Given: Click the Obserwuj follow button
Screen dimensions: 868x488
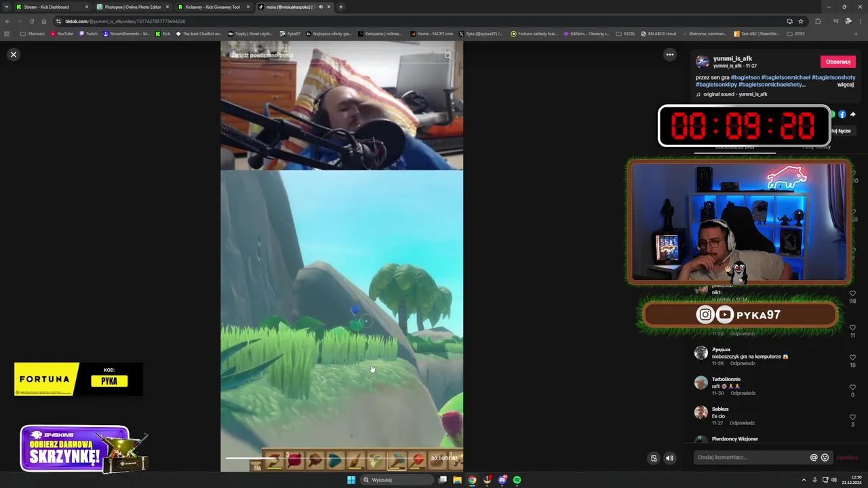Looking at the screenshot, I should click(x=838, y=62).
